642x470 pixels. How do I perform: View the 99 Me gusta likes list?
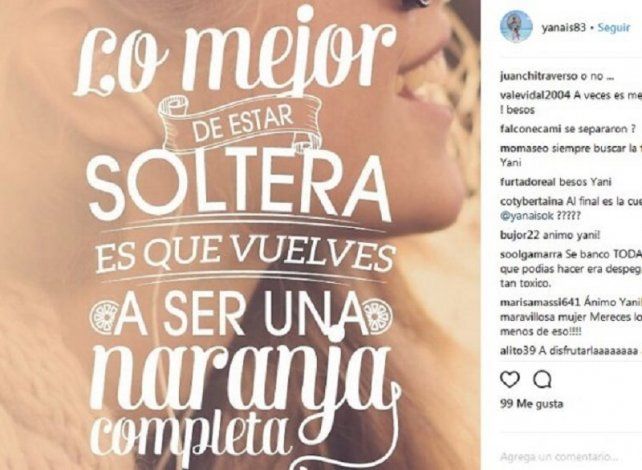click(531, 404)
